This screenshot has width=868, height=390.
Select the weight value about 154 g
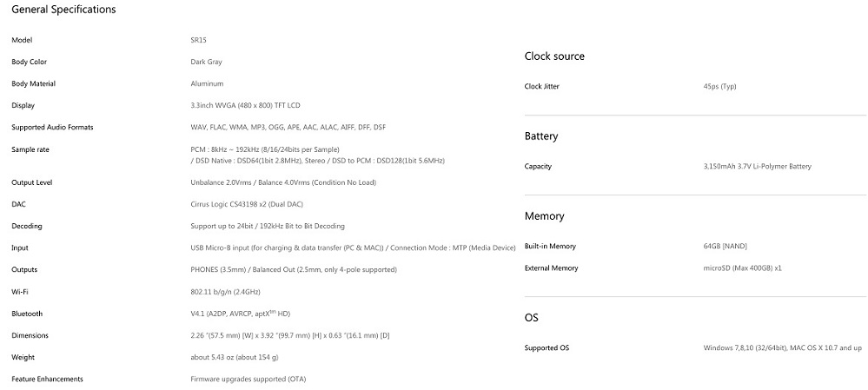[x=235, y=357]
